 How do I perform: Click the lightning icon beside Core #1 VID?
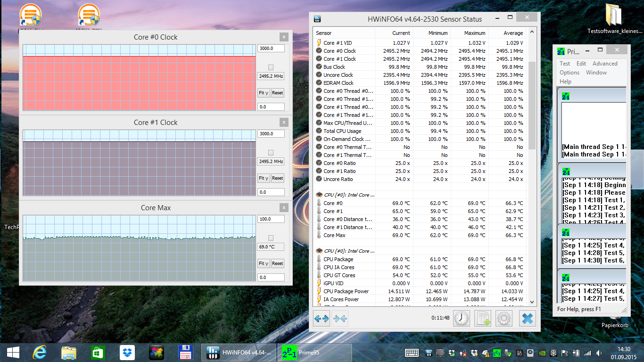point(319,43)
